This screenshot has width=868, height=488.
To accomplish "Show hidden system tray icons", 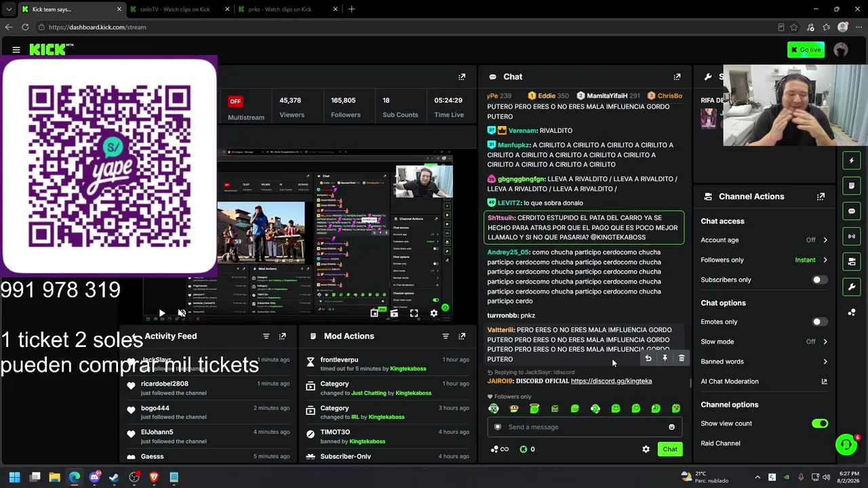I will pyautogui.click(x=757, y=477).
